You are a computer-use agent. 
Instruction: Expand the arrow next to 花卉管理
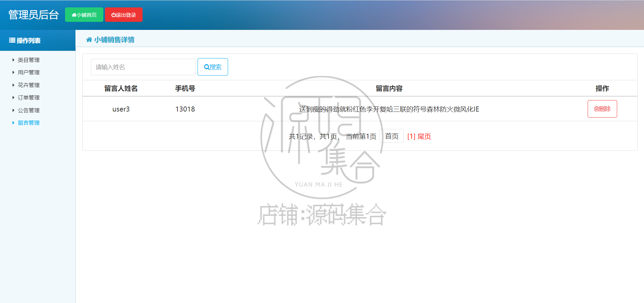[13, 85]
